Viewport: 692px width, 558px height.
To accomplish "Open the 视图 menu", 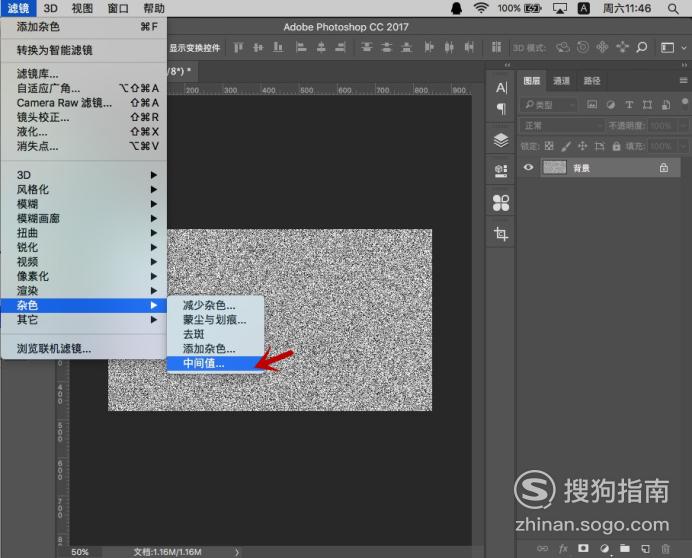I will 82,8.
